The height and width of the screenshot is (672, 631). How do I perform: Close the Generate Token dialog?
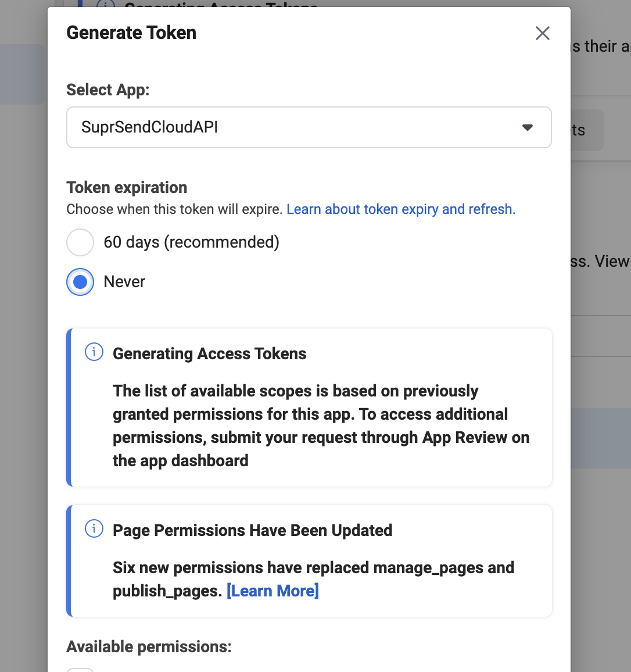click(542, 33)
